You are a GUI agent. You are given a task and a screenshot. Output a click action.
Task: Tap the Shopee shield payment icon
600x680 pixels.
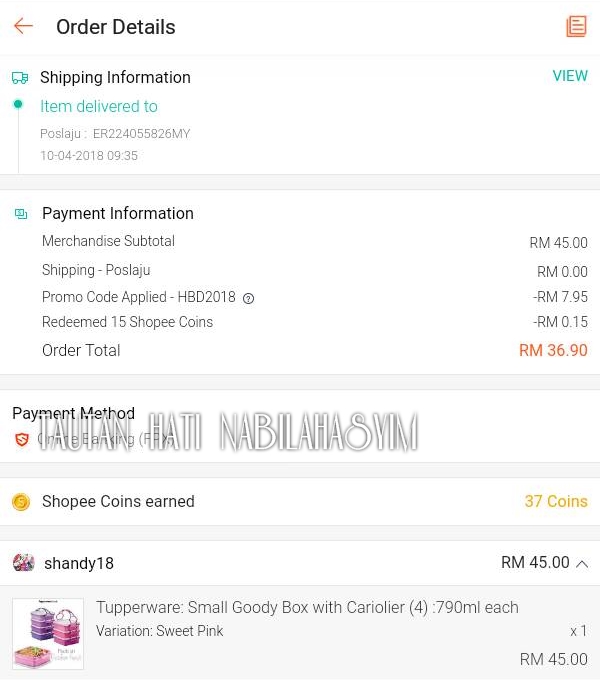[22, 439]
